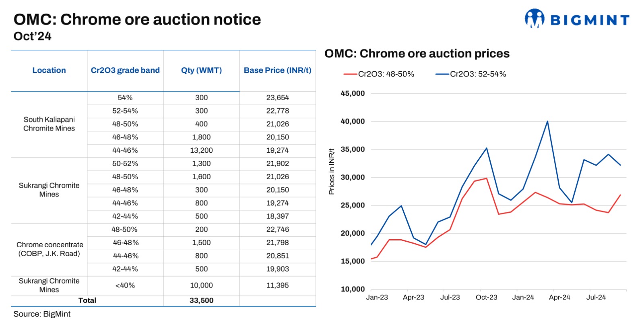Click the Cr2O3 grade band column header
Viewport: 644px width, 321px height.
(125, 70)
